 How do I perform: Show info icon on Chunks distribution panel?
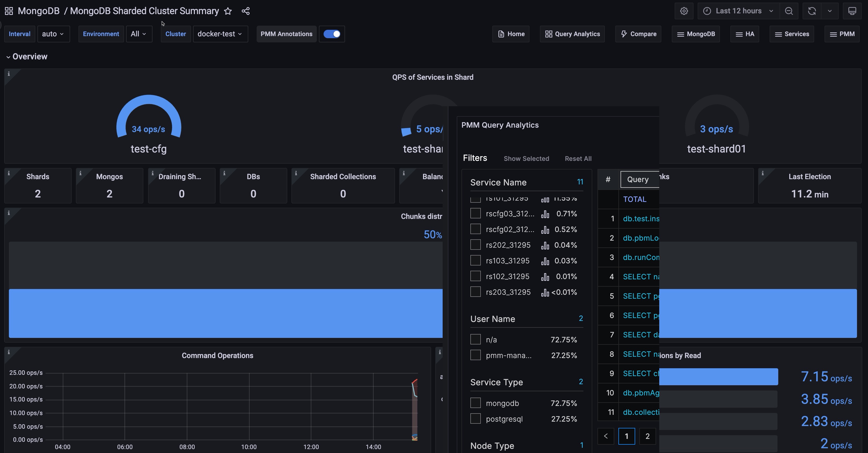click(x=9, y=213)
